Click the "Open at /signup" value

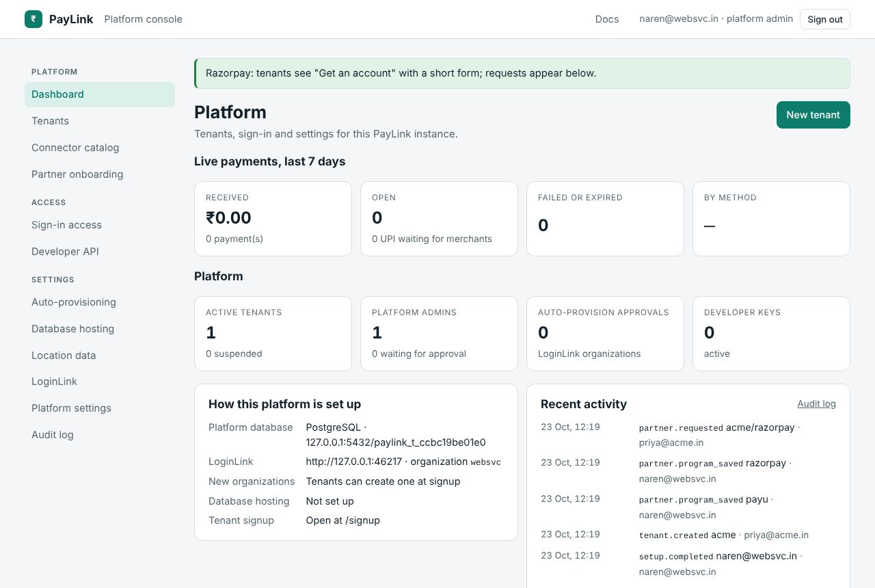(x=343, y=520)
